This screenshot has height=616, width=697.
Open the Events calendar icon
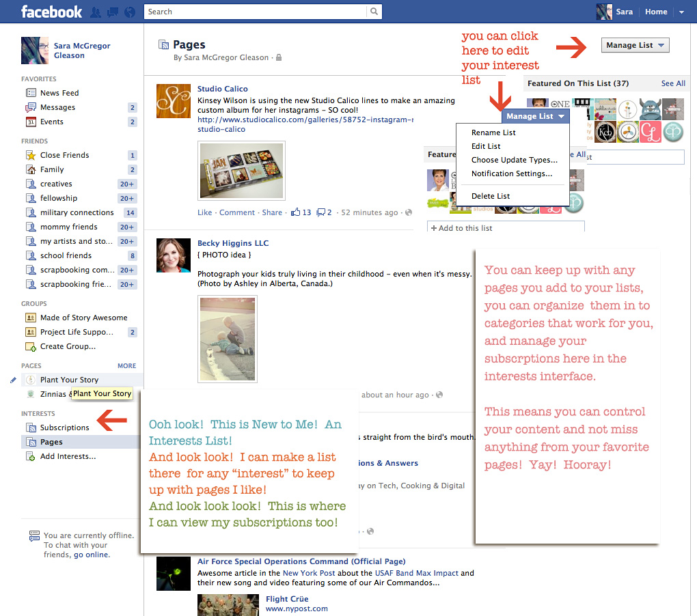[x=31, y=122]
